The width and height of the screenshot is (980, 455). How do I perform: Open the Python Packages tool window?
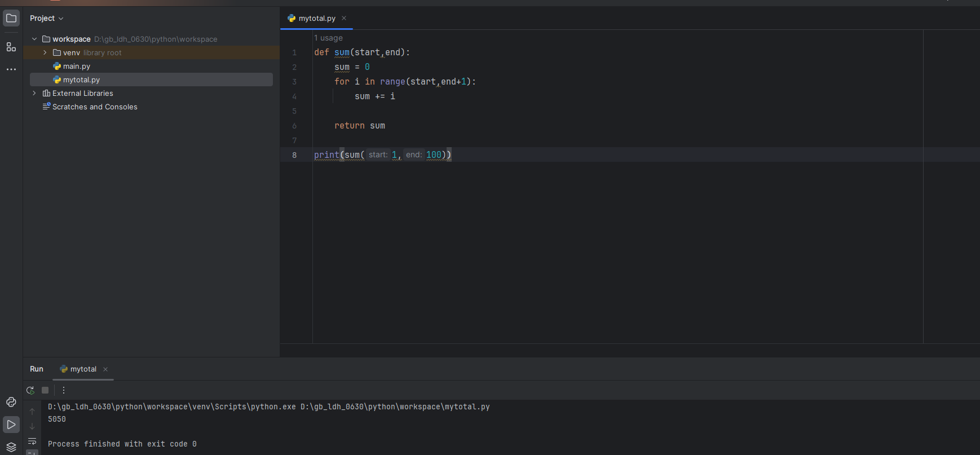[x=11, y=402]
